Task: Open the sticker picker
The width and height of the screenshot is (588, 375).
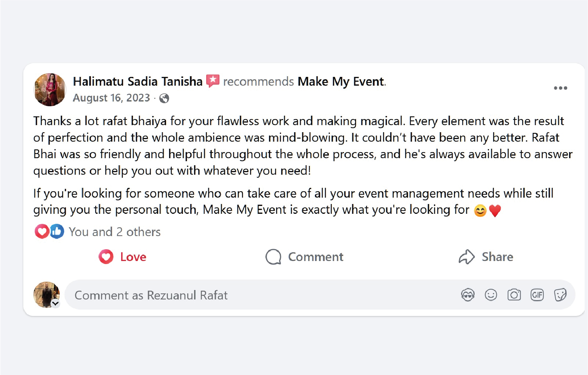Action: click(x=560, y=294)
